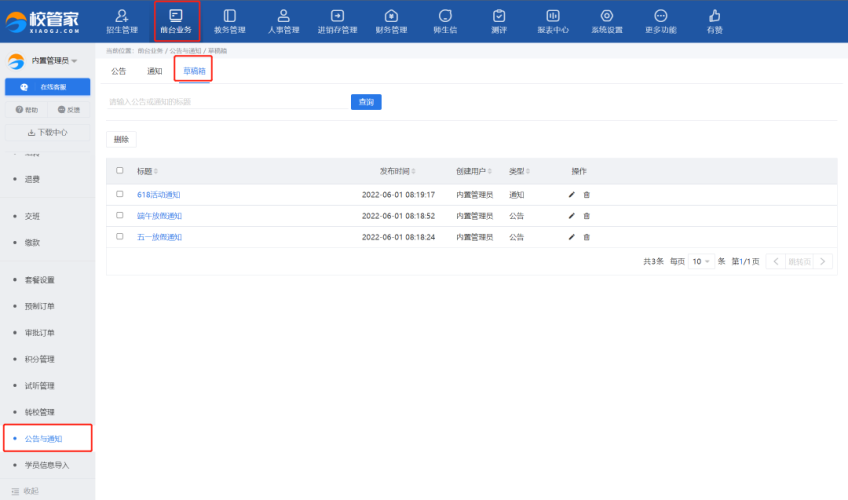This screenshot has width=848, height=500.
Task: Sort the table by 发布时间 column
Action: (x=397, y=171)
